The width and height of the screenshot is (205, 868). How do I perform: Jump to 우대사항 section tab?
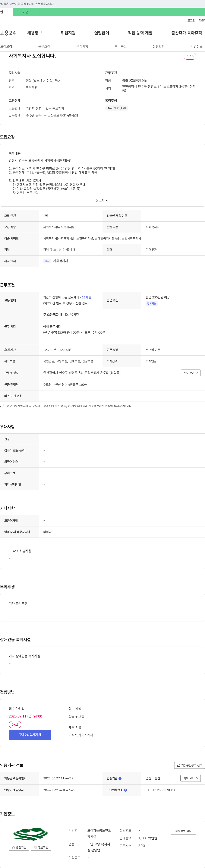click(82, 46)
